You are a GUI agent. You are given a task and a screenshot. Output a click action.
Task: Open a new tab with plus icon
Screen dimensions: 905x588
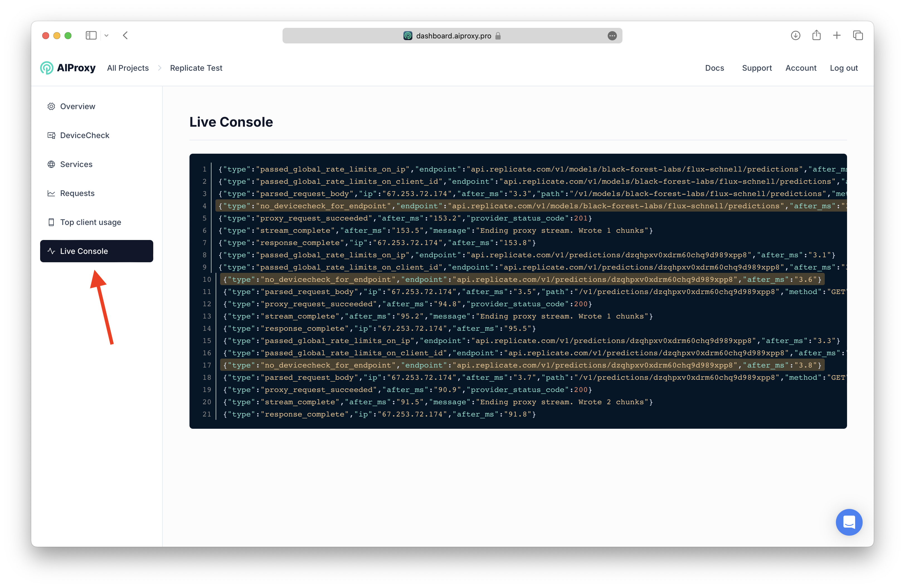point(837,35)
